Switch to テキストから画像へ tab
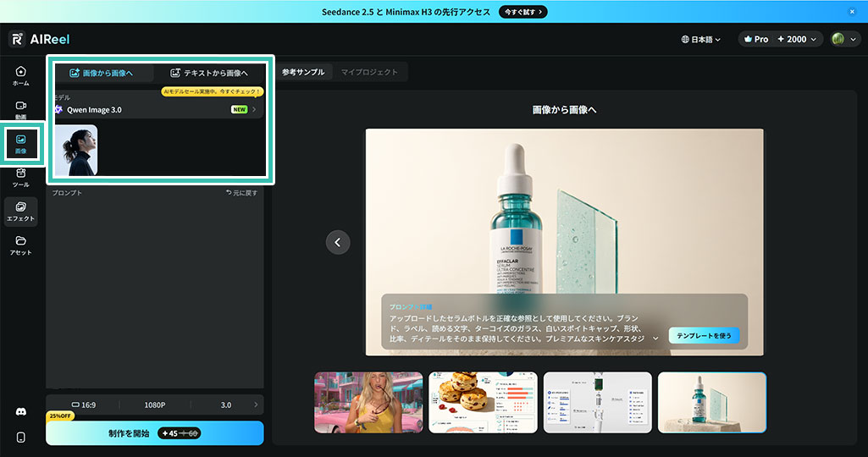 point(209,73)
